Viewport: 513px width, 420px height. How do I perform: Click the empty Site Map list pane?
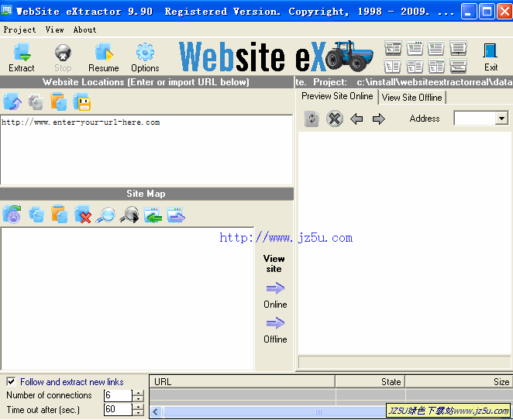(x=128, y=298)
